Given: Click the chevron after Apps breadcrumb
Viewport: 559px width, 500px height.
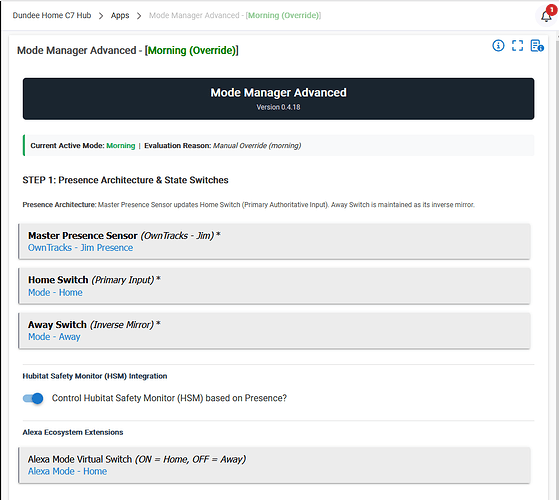Looking at the screenshot, I should point(139,16).
